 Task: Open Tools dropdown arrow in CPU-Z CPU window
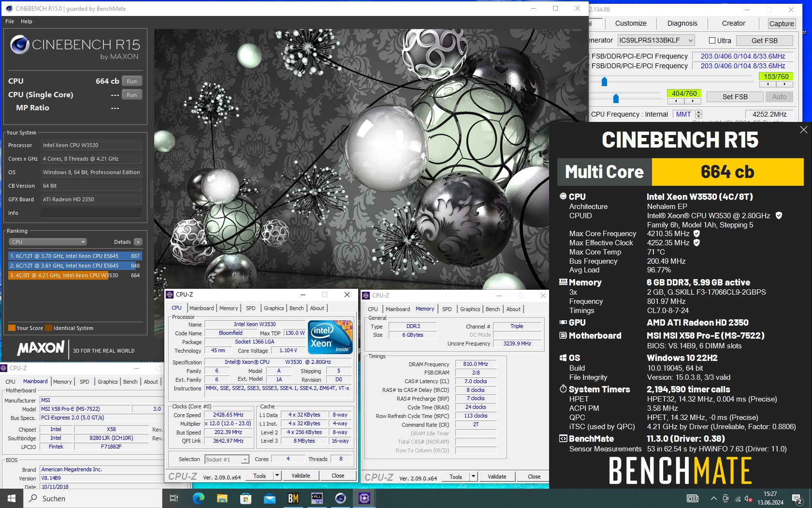pos(277,476)
